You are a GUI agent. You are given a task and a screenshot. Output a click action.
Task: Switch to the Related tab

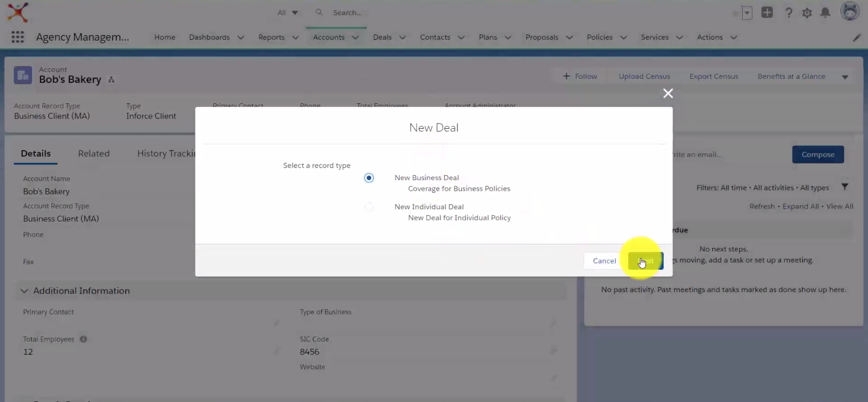point(94,154)
